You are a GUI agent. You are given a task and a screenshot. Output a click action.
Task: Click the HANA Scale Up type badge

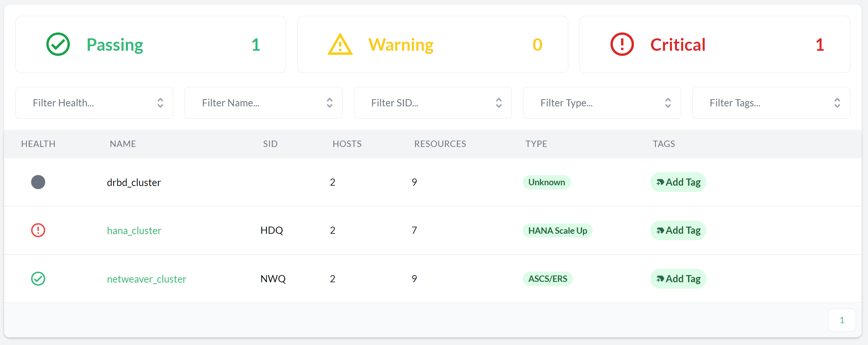click(x=557, y=230)
